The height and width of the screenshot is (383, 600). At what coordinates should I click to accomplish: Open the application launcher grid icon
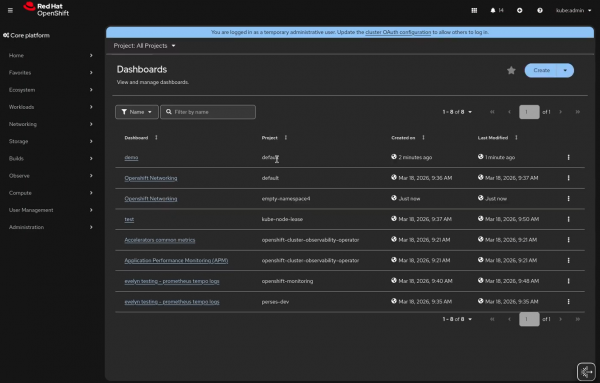(474, 10)
